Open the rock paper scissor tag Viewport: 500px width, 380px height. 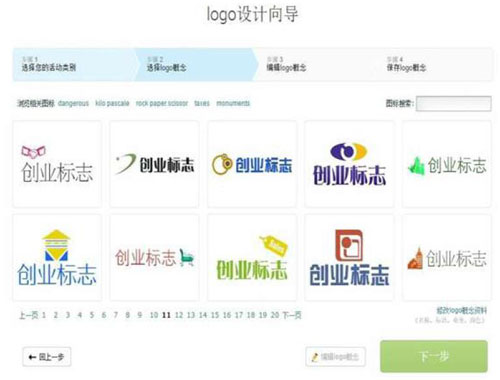[x=162, y=103]
